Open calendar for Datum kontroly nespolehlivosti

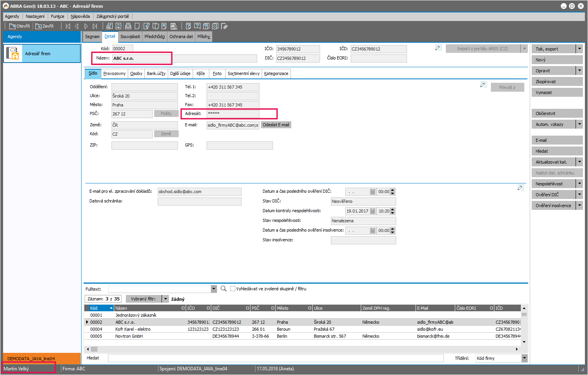[x=372, y=211]
